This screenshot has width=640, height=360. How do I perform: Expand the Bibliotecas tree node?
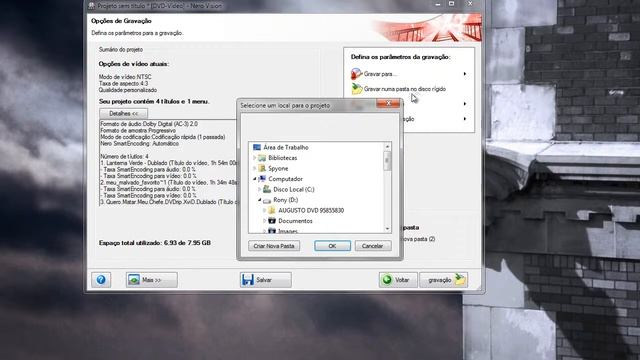(255, 158)
